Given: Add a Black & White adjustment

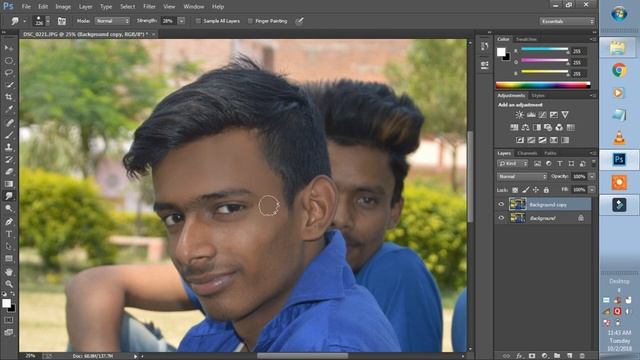Looking at the screenshot, I should [537, 127].
